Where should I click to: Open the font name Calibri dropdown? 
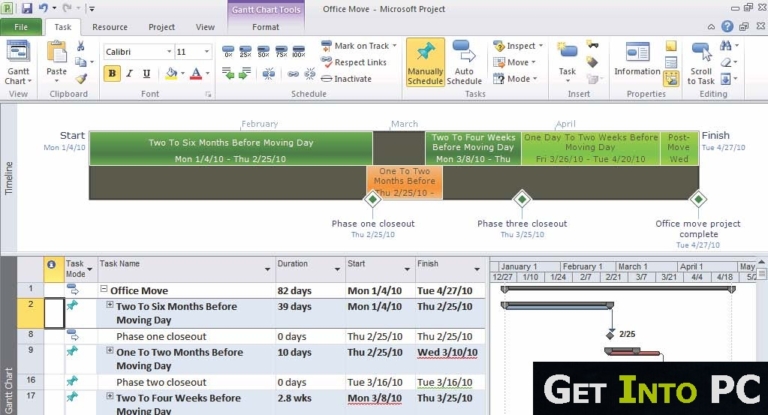[169, 51]
